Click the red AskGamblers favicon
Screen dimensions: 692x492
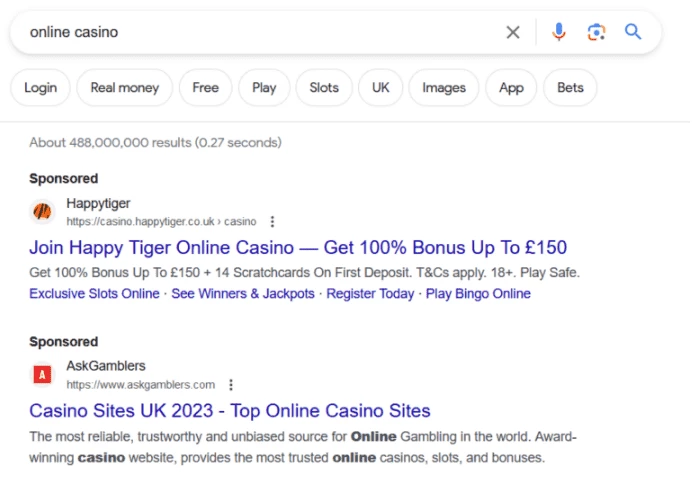(x=42, y=375)
